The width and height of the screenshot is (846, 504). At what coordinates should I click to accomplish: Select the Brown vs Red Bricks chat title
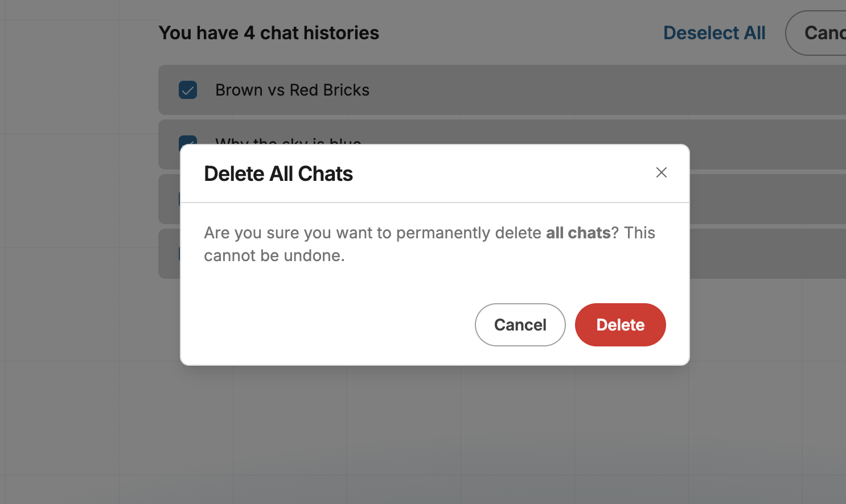pyautogui.click(x=292, y=90)
